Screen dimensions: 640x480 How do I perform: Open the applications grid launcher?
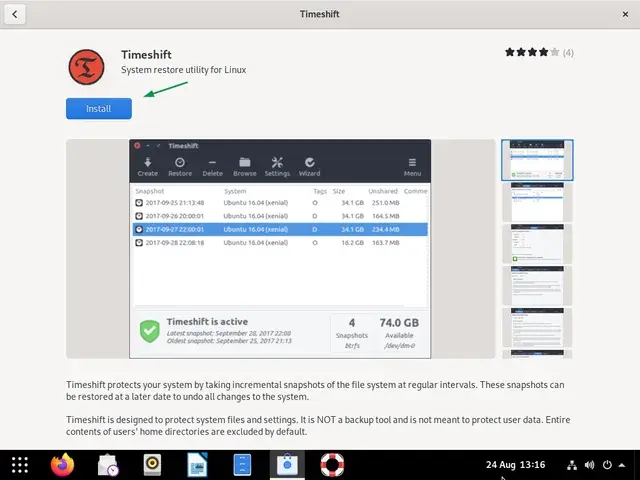(20, 465)
